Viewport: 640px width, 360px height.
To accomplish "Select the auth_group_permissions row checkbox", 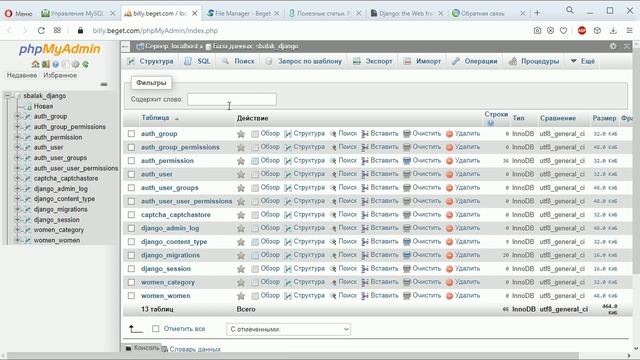I will click(131, 147).
